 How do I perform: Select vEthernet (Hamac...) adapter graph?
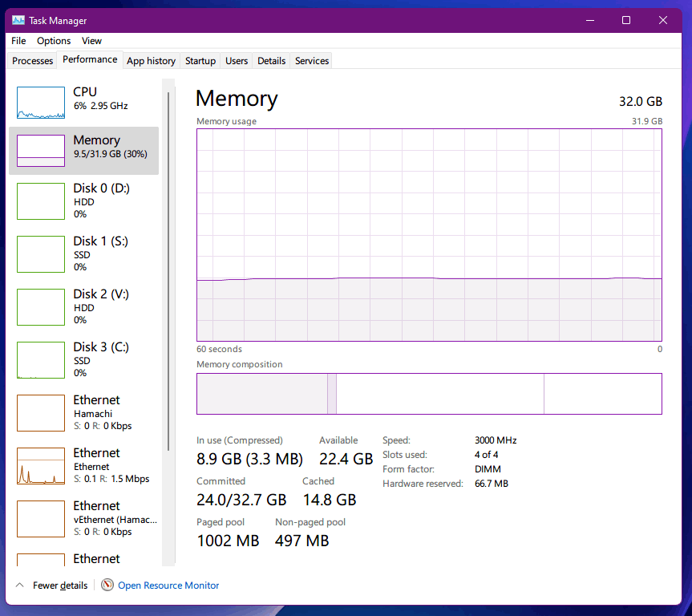(41, 519)
